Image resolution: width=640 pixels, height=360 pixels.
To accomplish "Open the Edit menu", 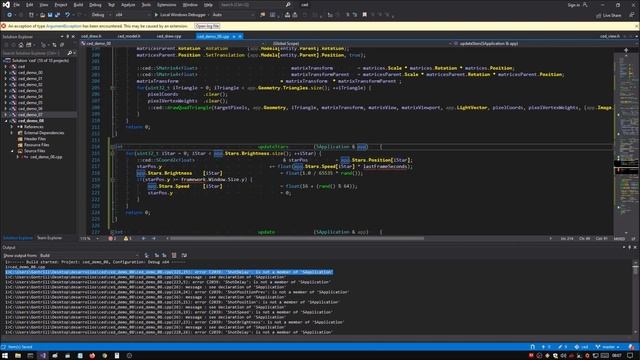I will tap(29, 5).
